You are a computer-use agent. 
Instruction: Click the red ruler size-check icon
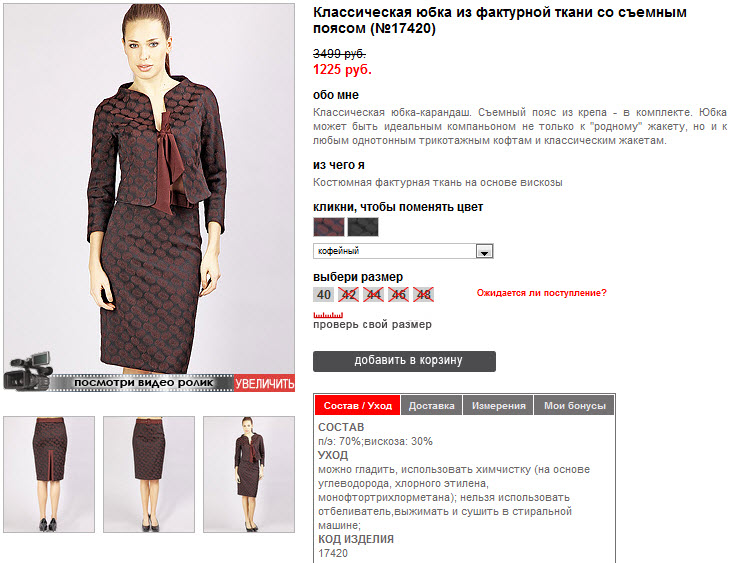tap(328, 315)
